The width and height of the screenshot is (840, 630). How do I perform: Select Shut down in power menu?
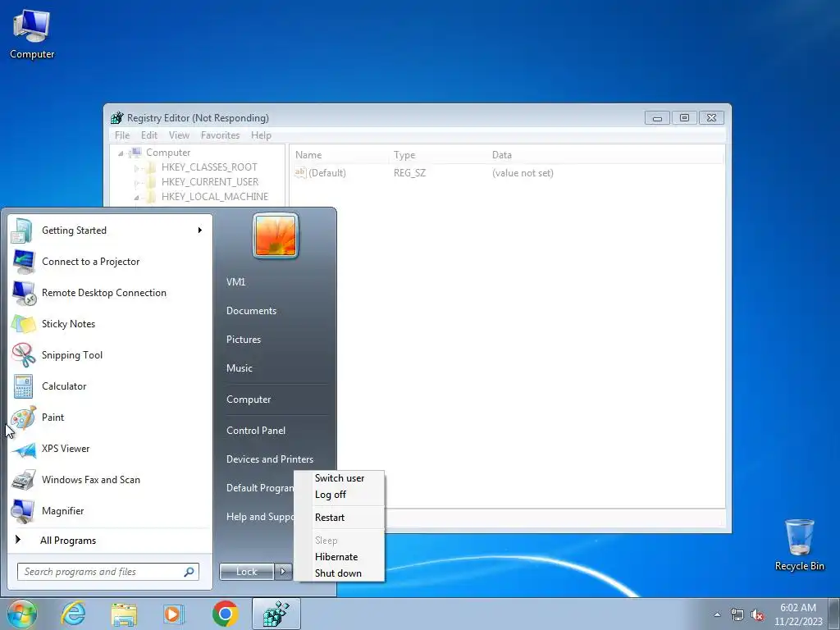[339, 573]
